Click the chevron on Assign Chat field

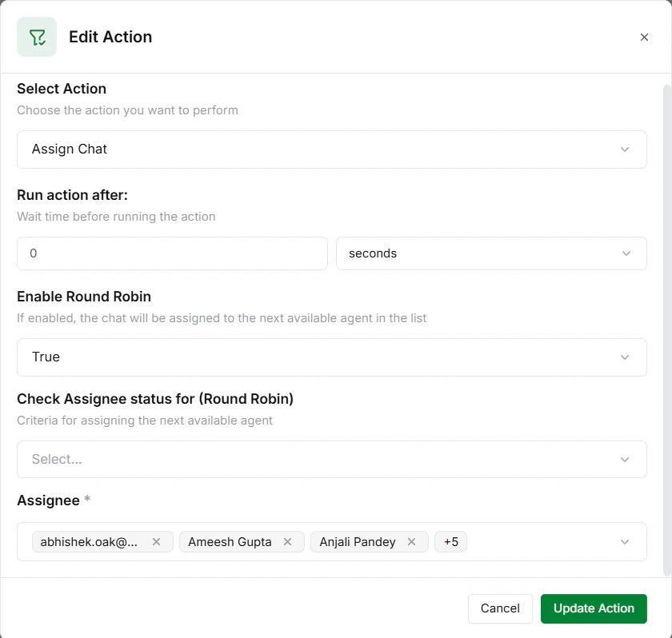626,149
